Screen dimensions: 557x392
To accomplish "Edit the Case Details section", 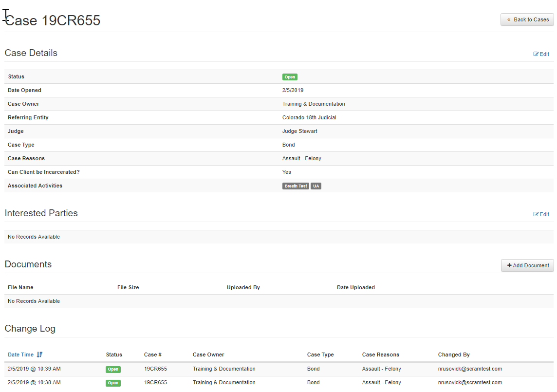I will tap(541, 54).
